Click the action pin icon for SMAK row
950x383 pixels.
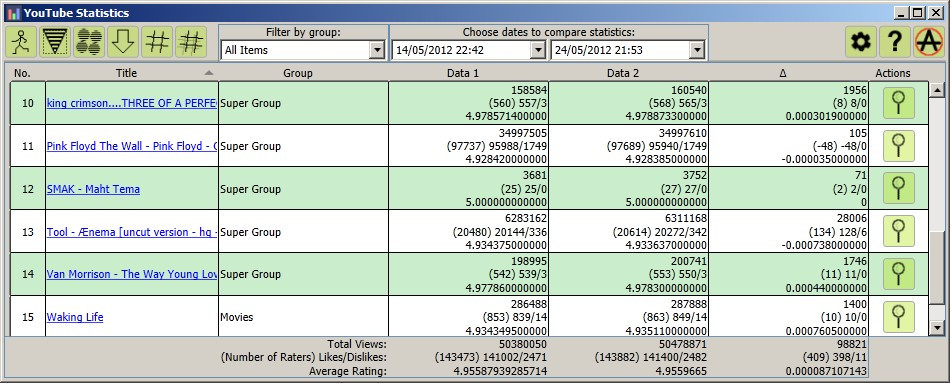(x=899, y=188)
